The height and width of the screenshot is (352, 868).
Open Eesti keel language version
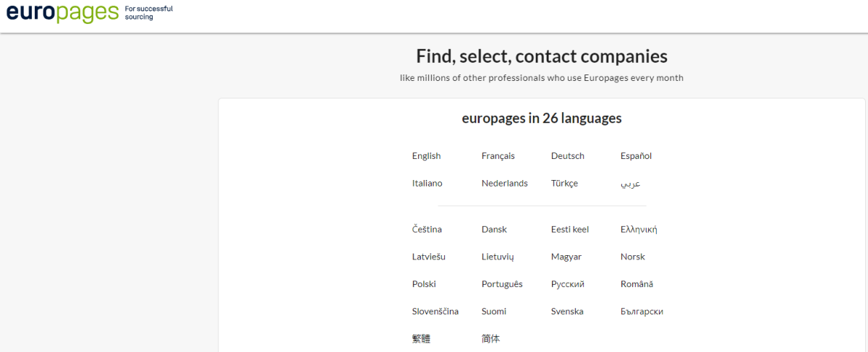click(x=570, y=230)
